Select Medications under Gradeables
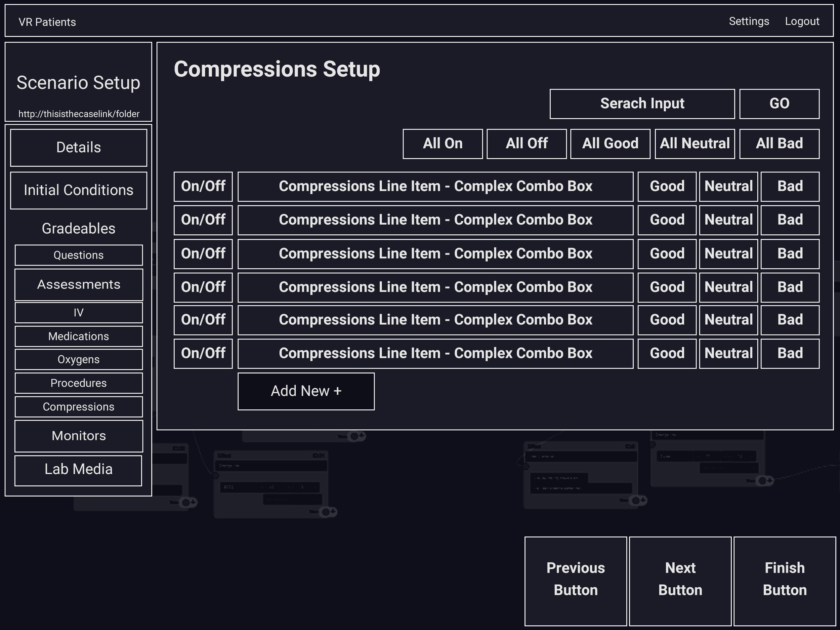 [x=79, y=336]
